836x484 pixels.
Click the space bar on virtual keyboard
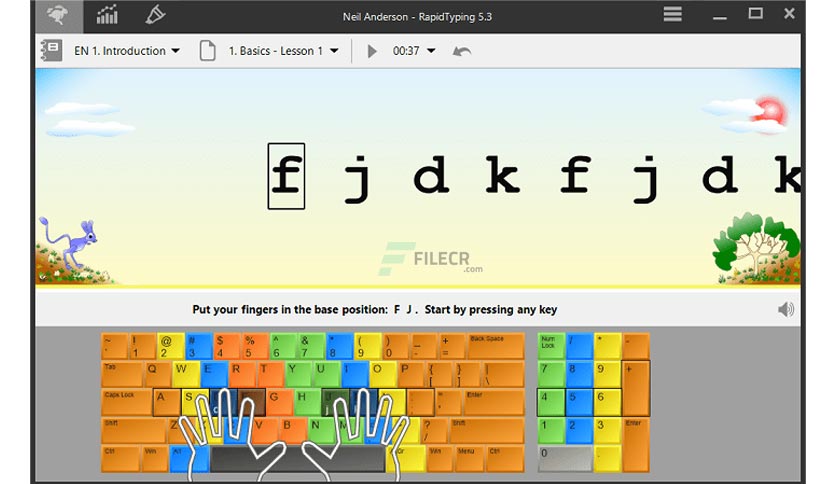(298, 459)
